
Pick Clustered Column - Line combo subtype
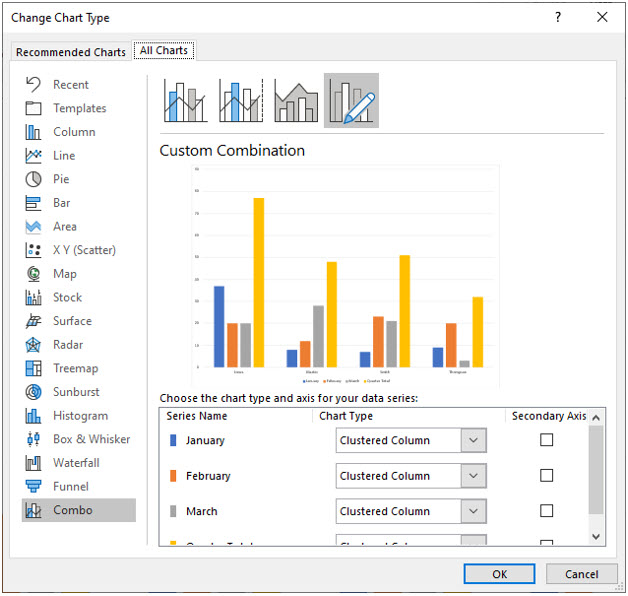(185, 101)
